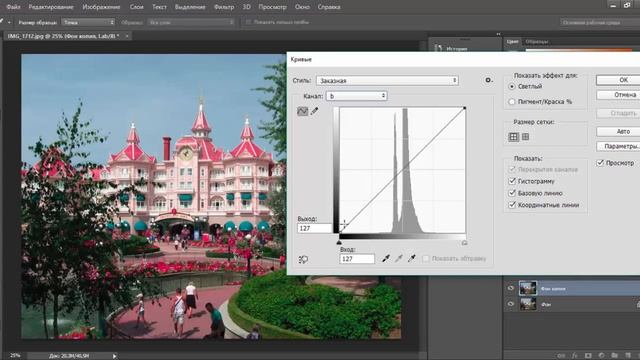Click the new group folder icon
The image size is (640, 360).
[x=615, y=356]
